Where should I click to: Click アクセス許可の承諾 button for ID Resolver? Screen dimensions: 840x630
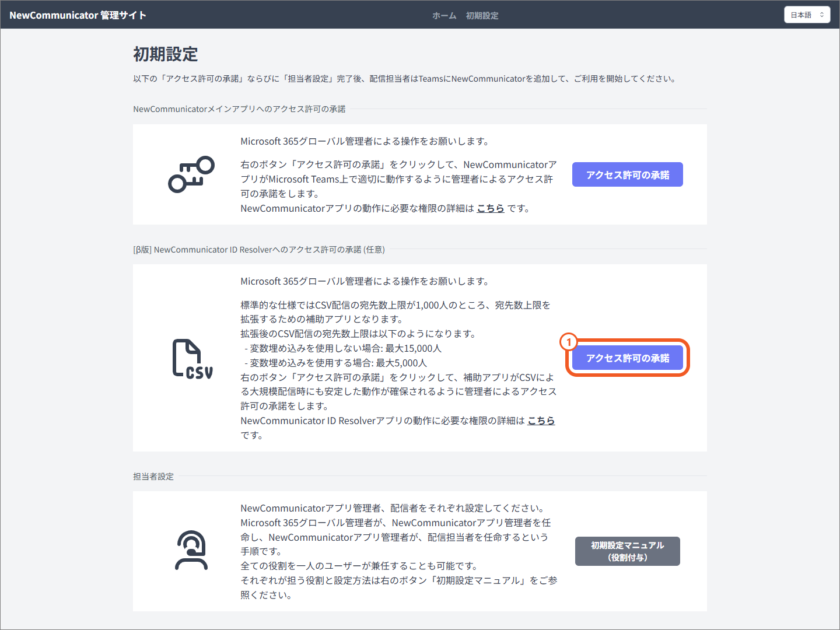point(628,358)
